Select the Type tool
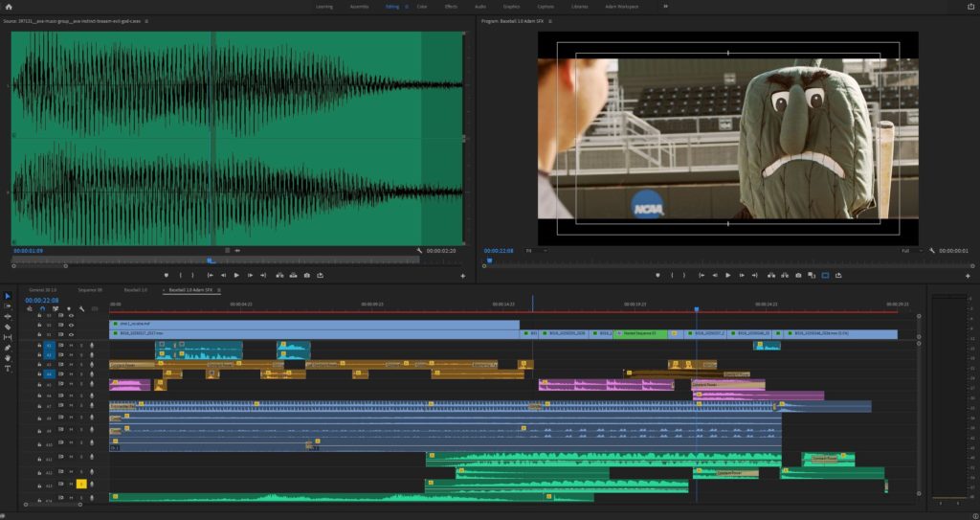This screenshot has width=980, height=520. (8, 369)
